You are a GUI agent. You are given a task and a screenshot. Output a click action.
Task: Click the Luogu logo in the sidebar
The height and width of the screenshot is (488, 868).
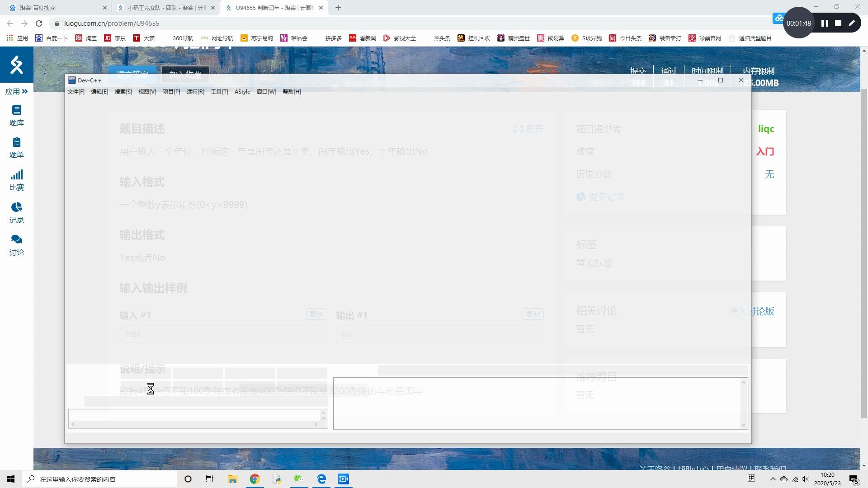click(17, 65)
